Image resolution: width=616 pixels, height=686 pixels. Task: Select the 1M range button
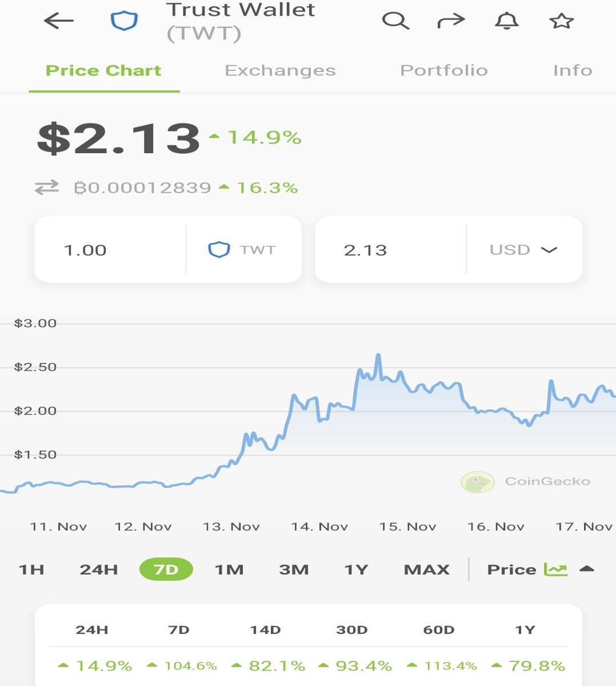point(229,569)
